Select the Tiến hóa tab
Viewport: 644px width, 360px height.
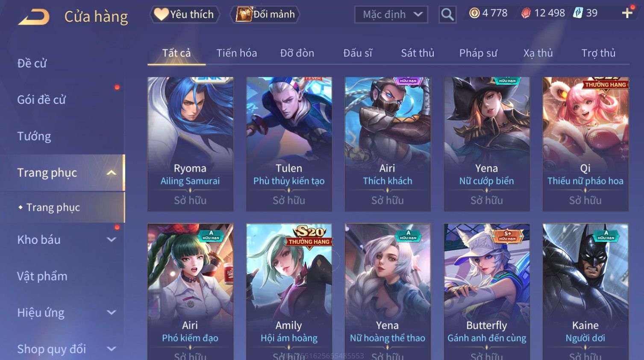click(x=236, y=53)
